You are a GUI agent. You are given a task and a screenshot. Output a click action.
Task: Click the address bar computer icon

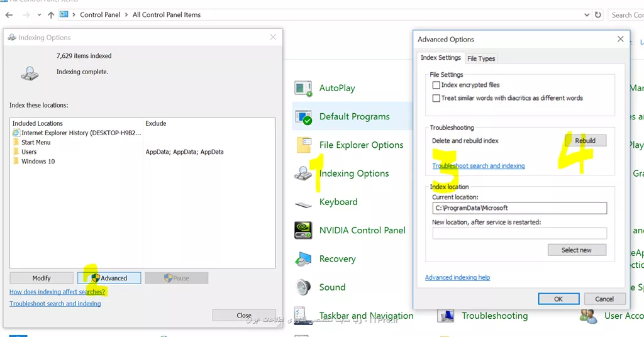[64, 14]
